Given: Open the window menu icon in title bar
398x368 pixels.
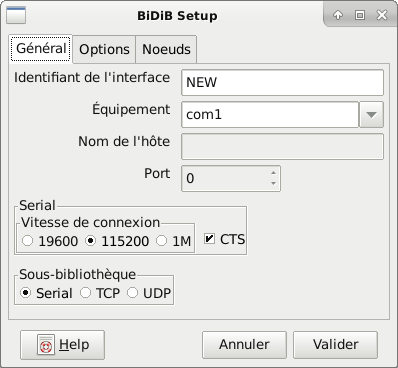Looking at the screenshot, I should click(x=16, y=15).
